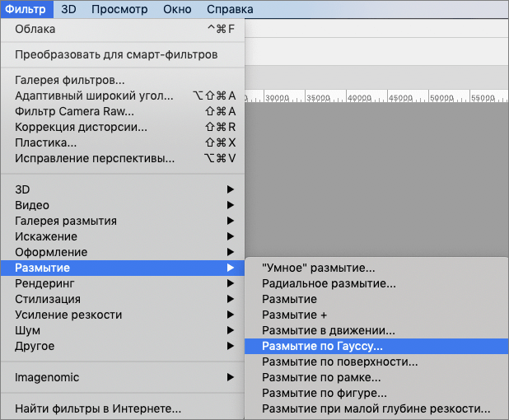The image size is (509, 420).
Task: Choose Размытие при малой глубине резкости...
Action: [376, 408]
